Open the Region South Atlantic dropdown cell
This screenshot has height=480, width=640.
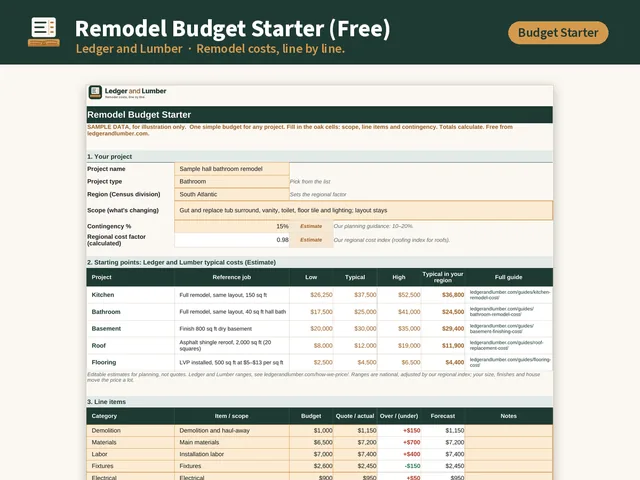(232, 194)
